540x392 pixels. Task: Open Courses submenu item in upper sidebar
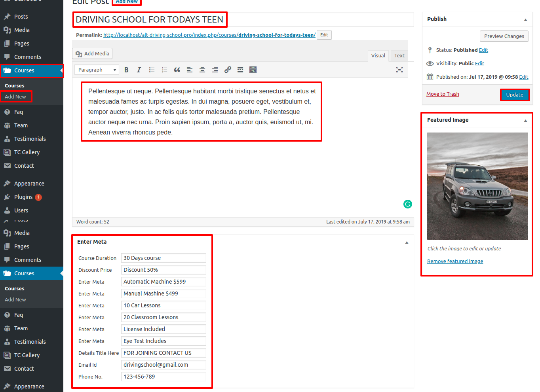coord(15,85)
